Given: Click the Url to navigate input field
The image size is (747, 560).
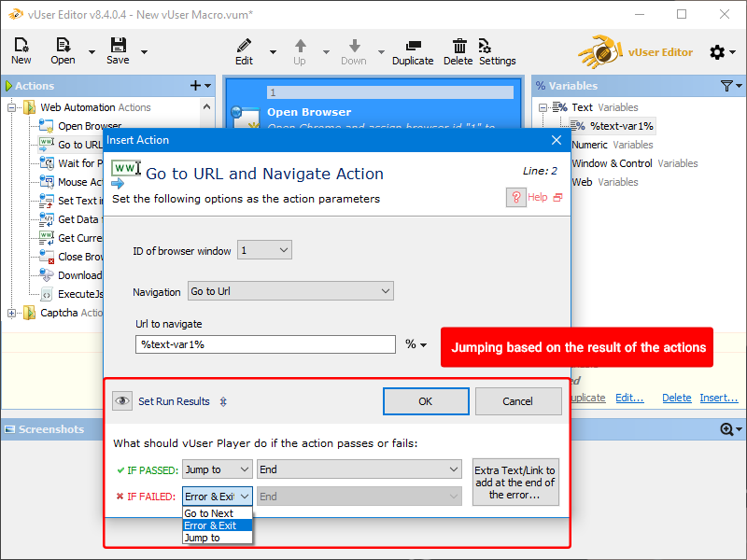Looking at the screenshot, I should pos(265,344).
